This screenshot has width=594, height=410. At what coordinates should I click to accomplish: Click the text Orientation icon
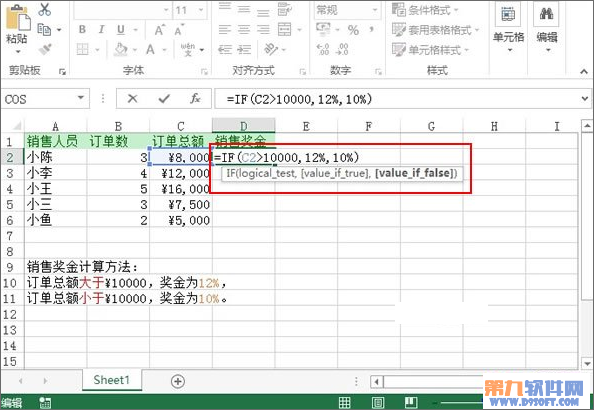(x=270, y=49)
